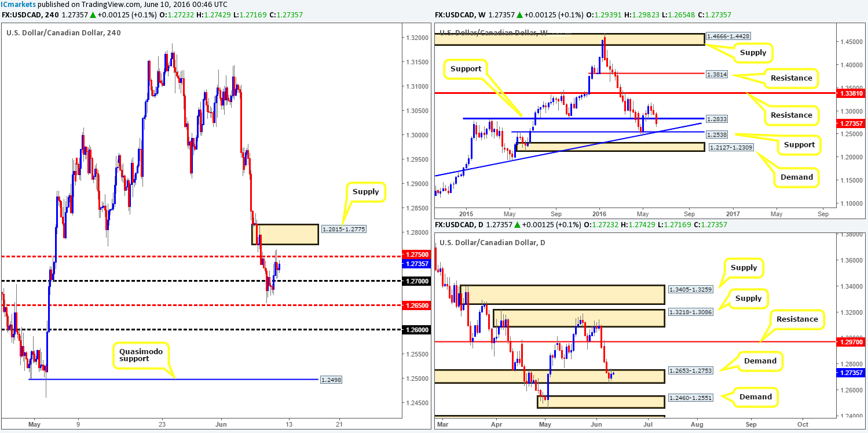Image resolution: width=868 pixels, height=433 pixels.
Task: Click the black 1.26000 price label
Action: coord(415,329)
